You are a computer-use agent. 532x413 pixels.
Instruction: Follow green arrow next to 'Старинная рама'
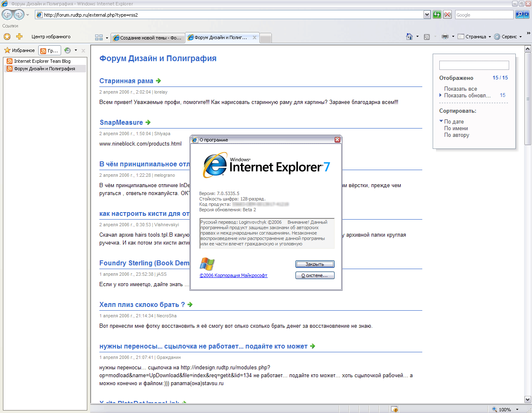[x=158, y=81]
